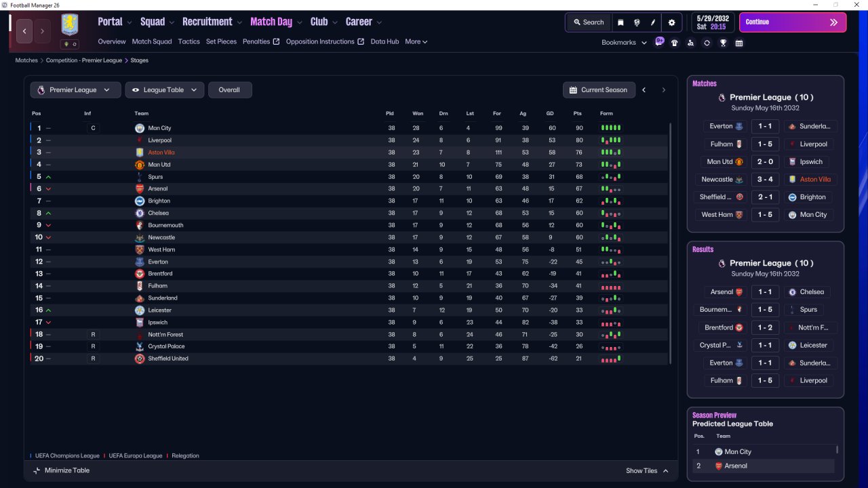Navigate to Competition - Premier League breadcrumb
Viewport: 868px width, 488px height.
84,60
